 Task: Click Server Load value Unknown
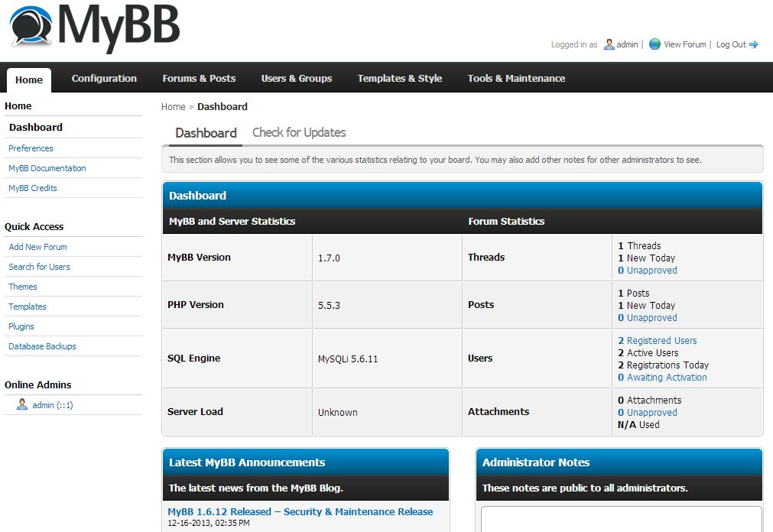(x=338, y=412)
